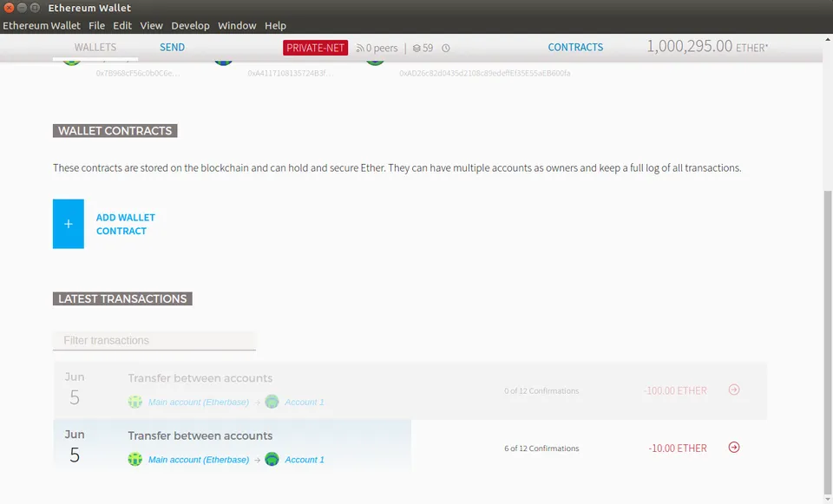Click the block layers icon next to 59

coord(416,49)
